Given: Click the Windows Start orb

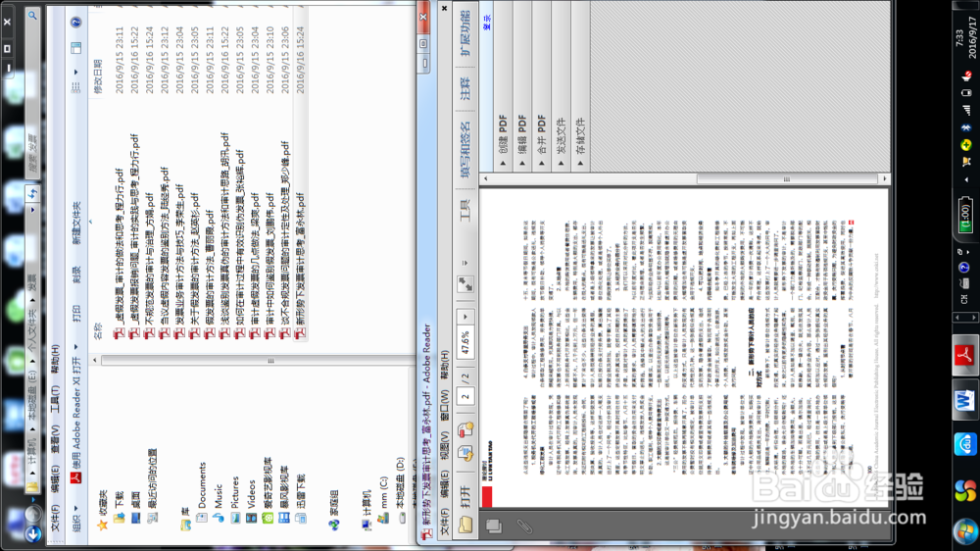Looking at the screenshot, I should click(965, 532).
